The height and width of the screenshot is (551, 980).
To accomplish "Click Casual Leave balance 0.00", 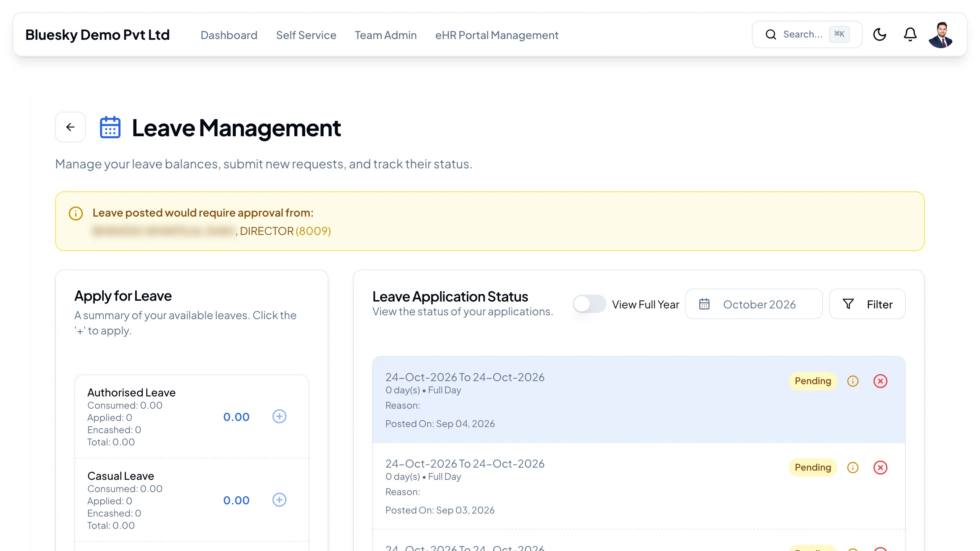I will pyautogui.click(x=237, y=500).
